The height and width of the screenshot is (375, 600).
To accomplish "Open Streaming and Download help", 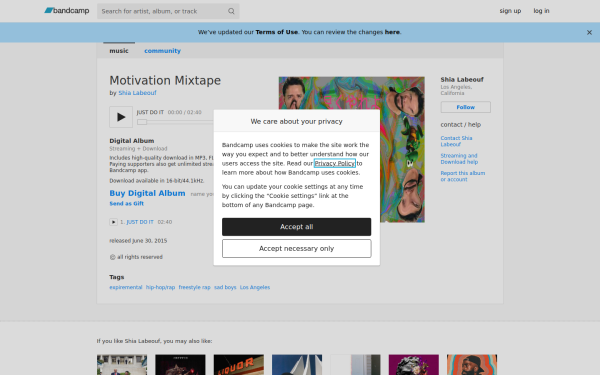I will 459,159.
